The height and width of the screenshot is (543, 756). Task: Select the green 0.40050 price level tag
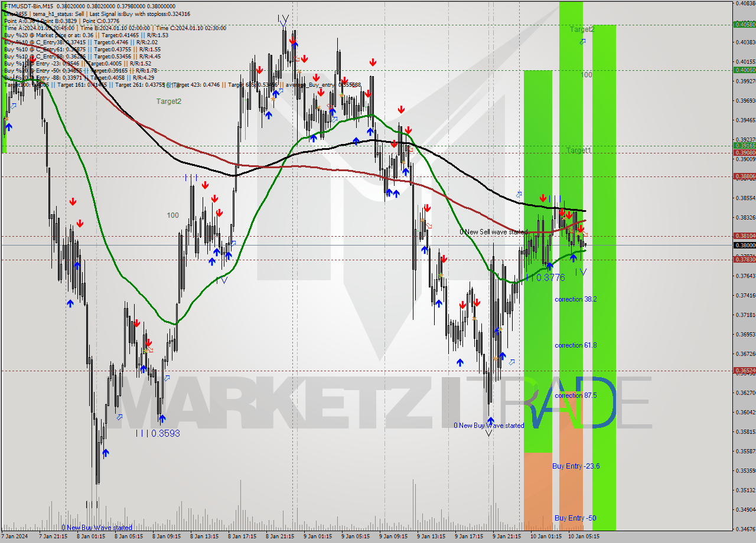point(744,70)
